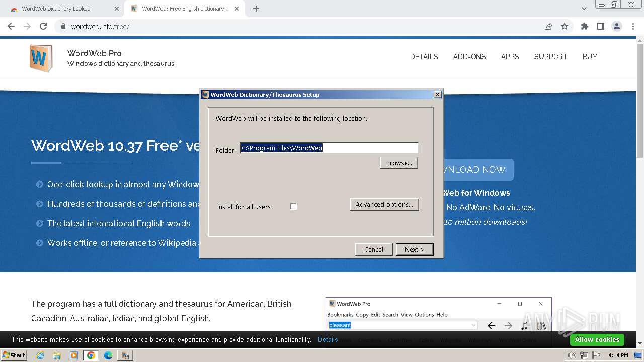This screenshot has height=362, width=644.
Task: Browse for a different install folder
Action: pyautogui.click(x=399, y=163)
